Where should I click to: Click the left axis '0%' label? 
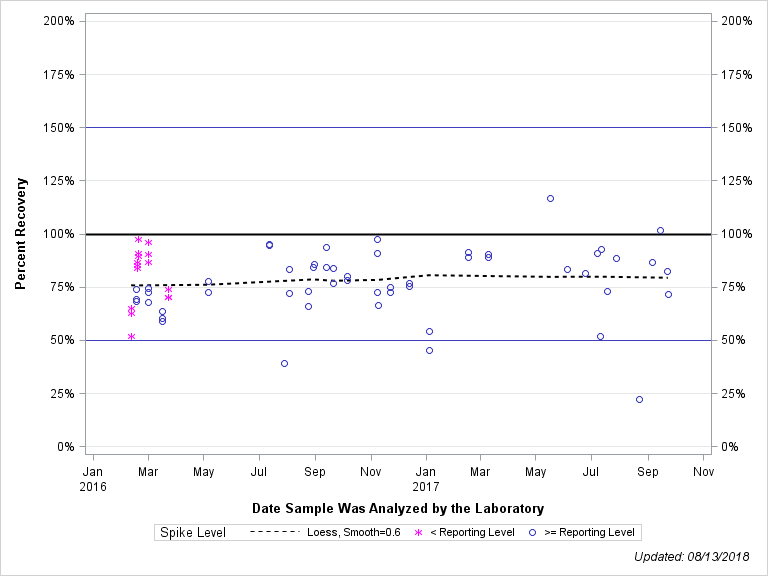point(66,447)
